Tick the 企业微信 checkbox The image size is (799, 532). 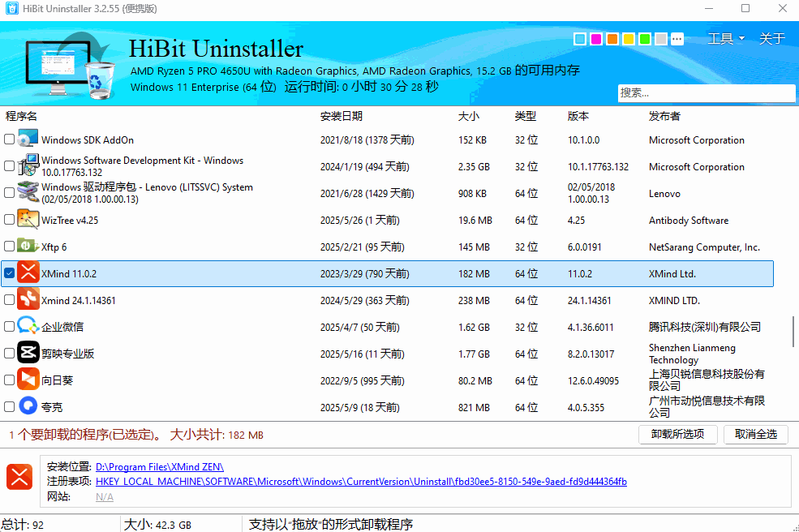click(9, 326)
